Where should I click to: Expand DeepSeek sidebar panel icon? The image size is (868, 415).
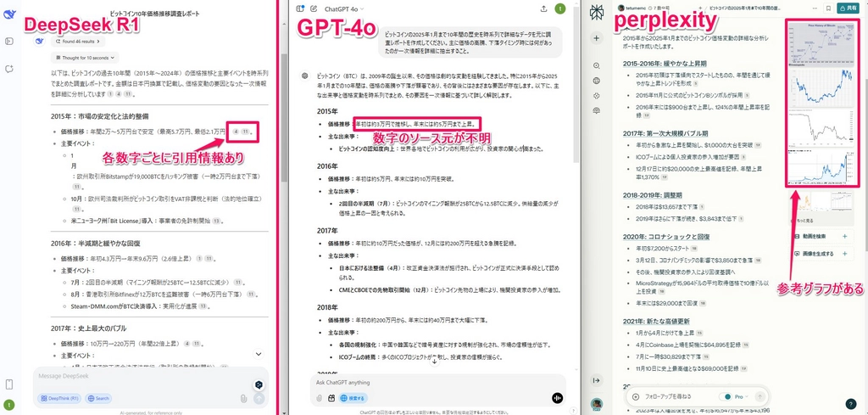(x=8, y=41)
